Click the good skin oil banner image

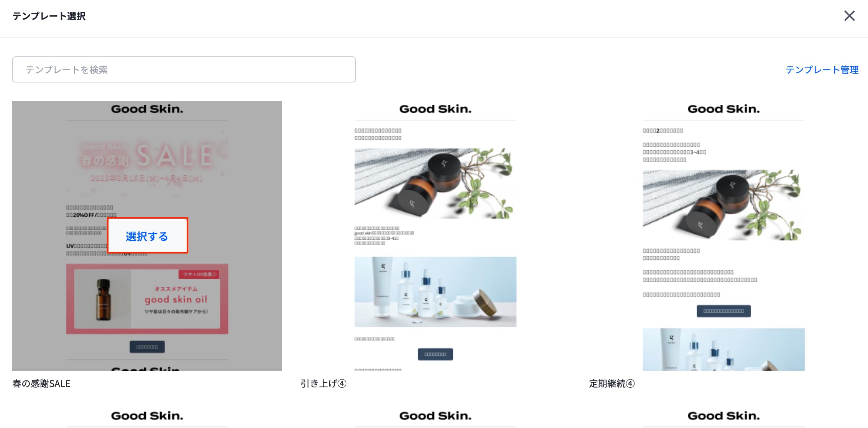tap(147, 299)
